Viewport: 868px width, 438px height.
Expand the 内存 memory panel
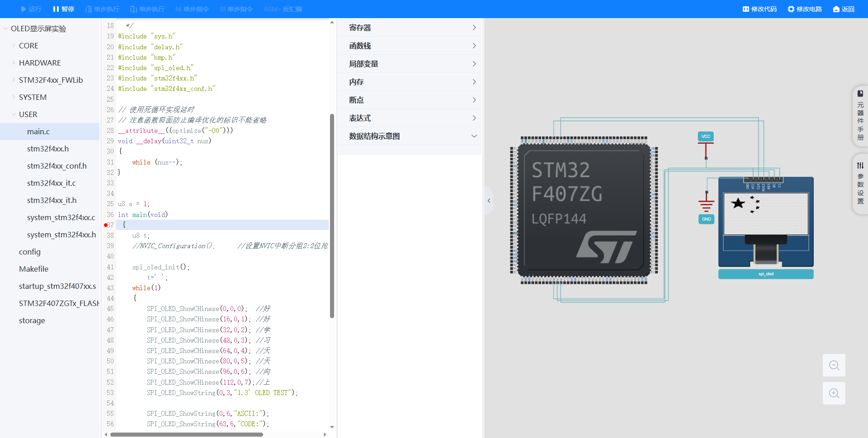point(410,82)
